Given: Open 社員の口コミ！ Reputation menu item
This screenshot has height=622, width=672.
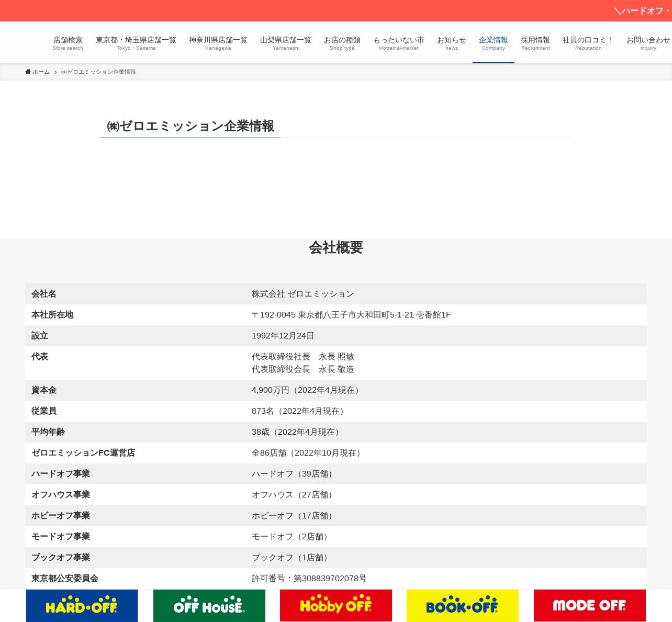Looking at the screenshot, I should 588,43.
